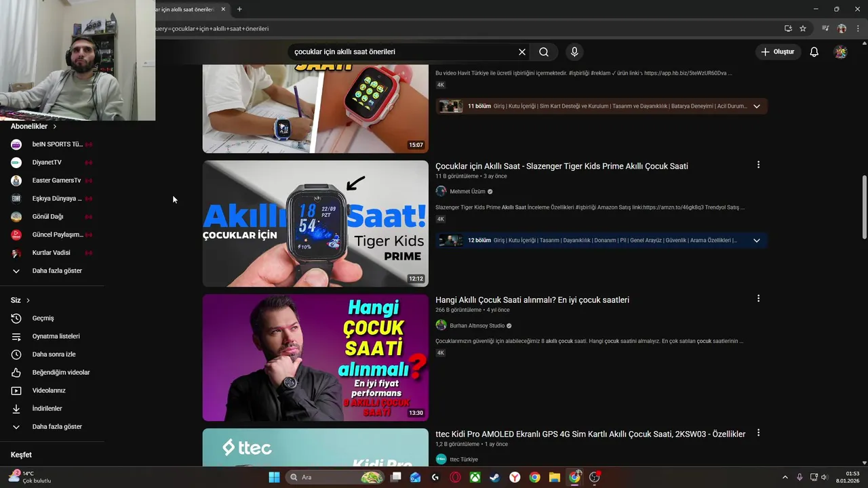Image resolution: width=868 pixels, height=488 pixels.
Task: Open Chrome profile avatar
Action: coord(842,28)
